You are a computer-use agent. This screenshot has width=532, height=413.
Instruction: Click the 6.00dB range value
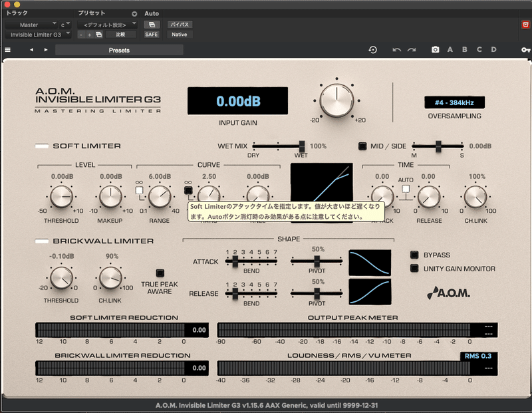[x=160, y=176]
